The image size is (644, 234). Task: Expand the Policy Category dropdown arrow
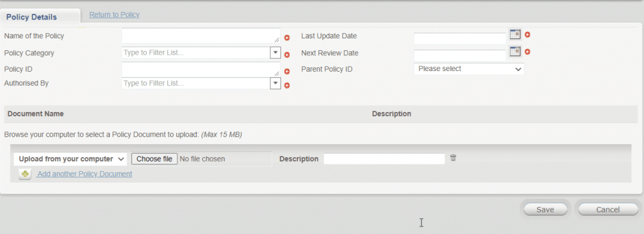pos(275,53)
